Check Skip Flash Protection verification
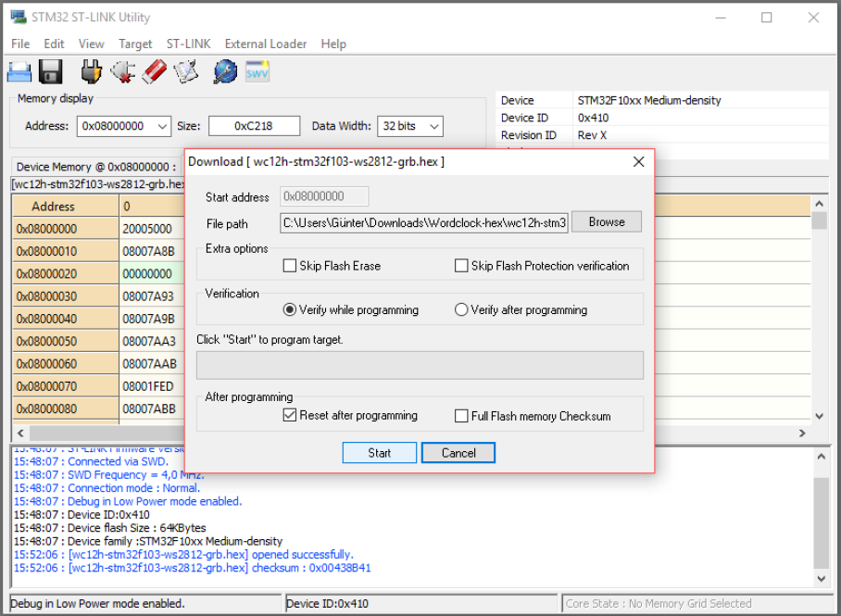841x616 pixels. 461,266
